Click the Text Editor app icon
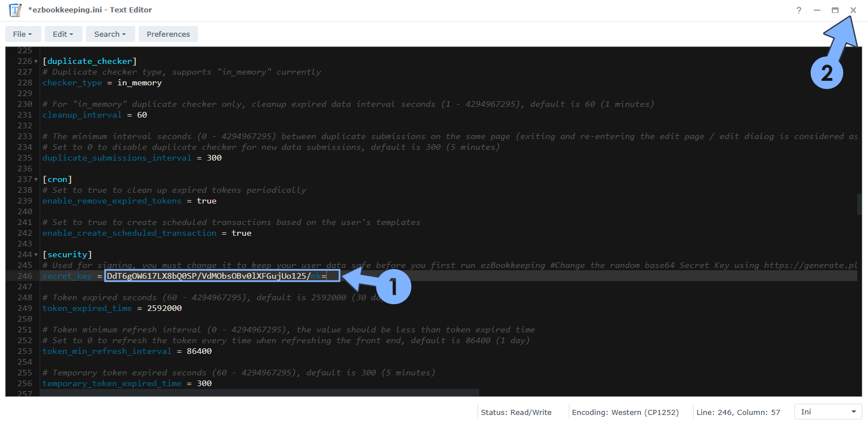 [15, 10]
